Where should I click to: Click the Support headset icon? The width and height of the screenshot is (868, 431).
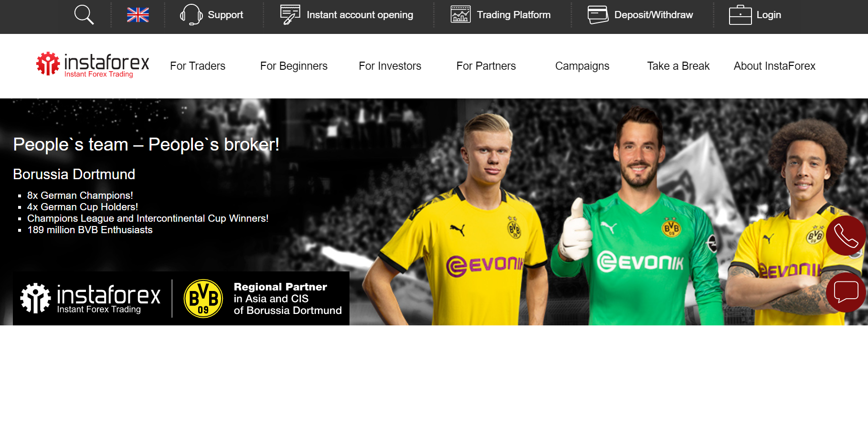(x=191, y=15)
